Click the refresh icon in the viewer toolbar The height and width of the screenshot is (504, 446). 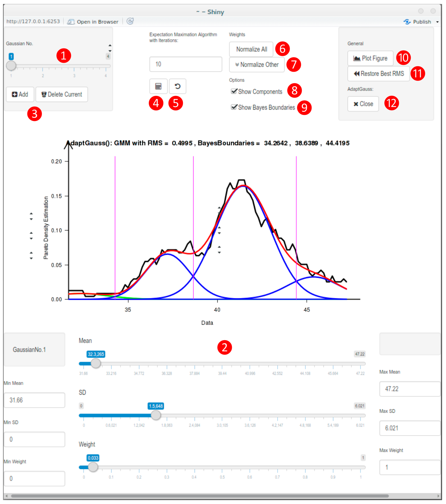point(130,21)
